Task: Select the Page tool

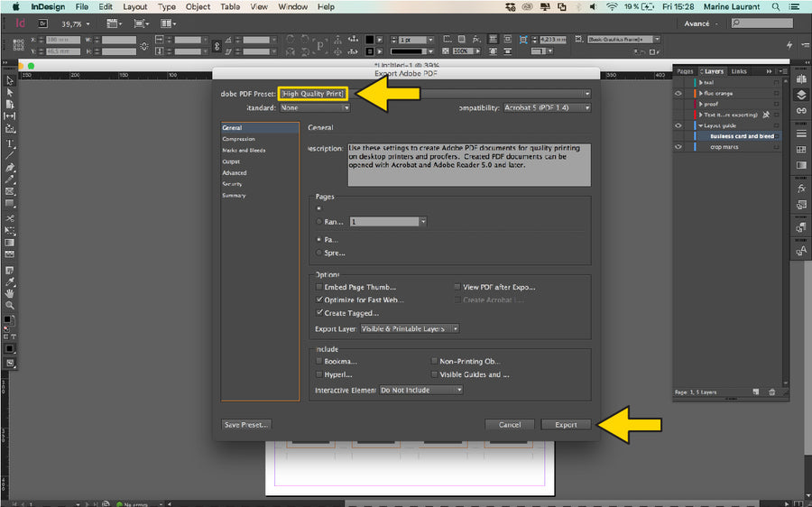Action: click(9, 104)
